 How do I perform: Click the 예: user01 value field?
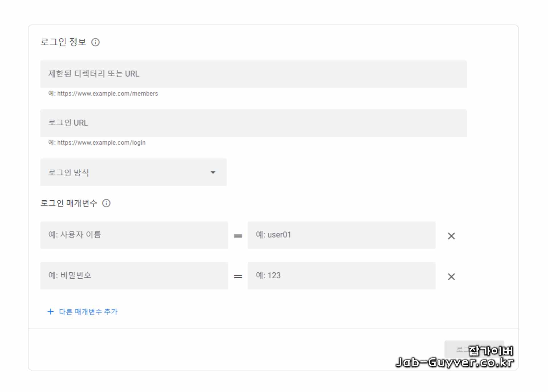pyautogui.click(x=341, y=235)
